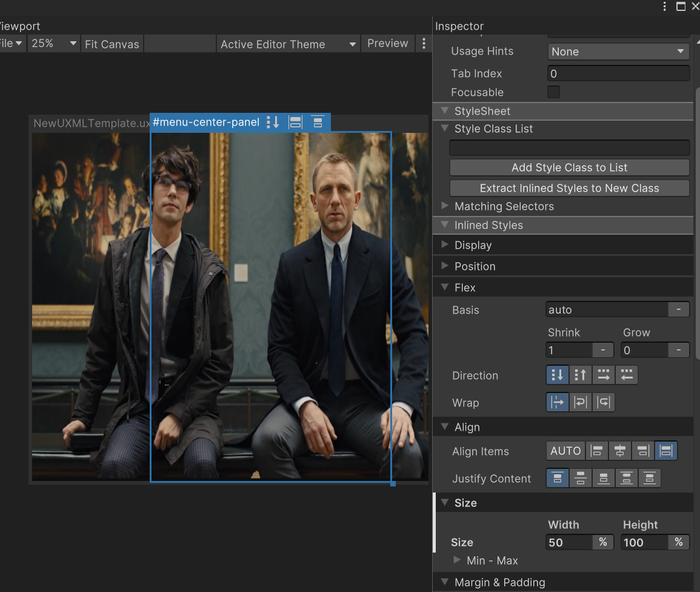Collapse the StyleSheet section
This screenshot has height=592, width=700.
pyautogui.click(x=445, y=110)
